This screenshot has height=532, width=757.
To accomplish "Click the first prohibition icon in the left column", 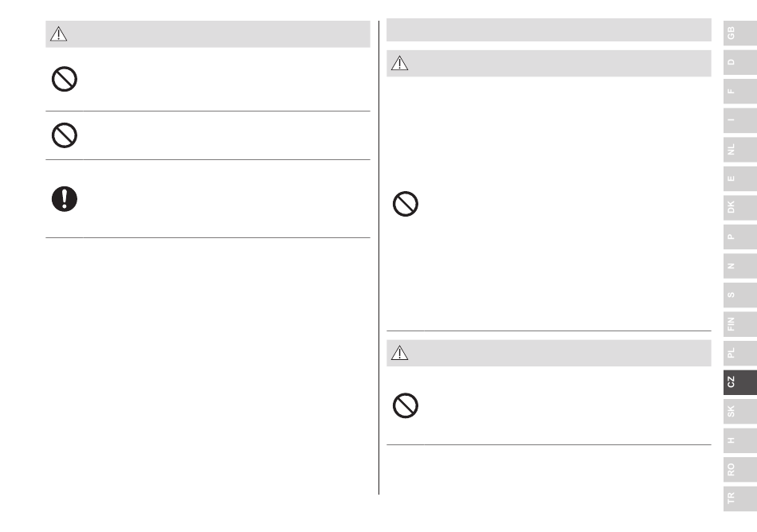I will [x=65, y=79].
